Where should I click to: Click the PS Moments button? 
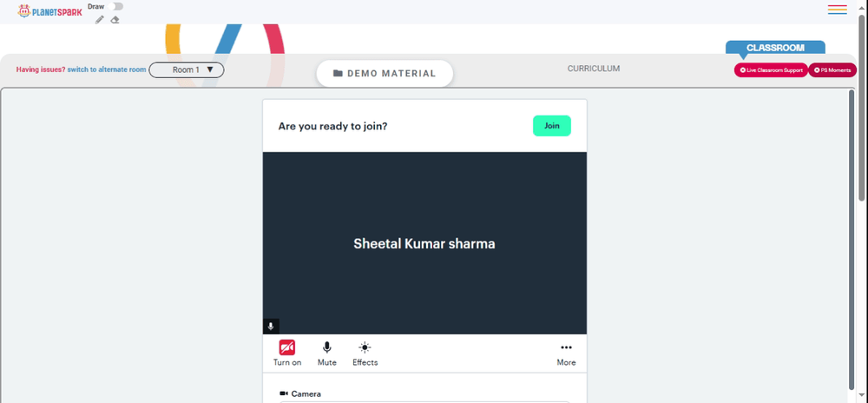click(x=832, y=70)
